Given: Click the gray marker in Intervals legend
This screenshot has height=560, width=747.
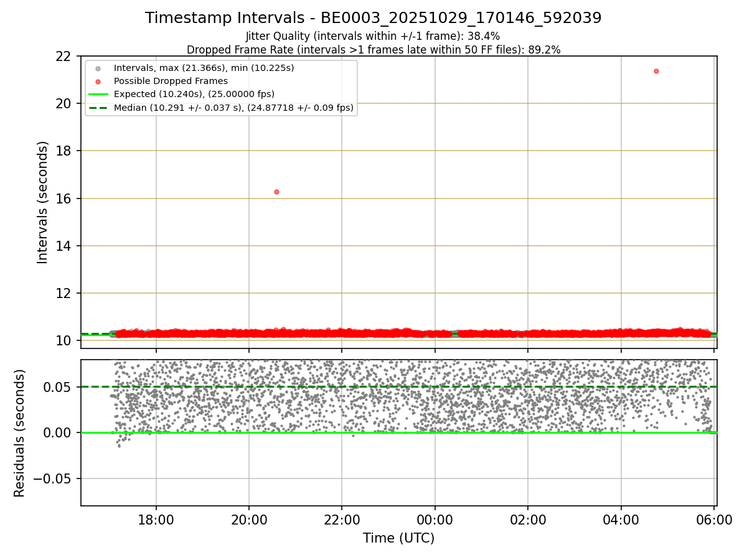Looking at the screenshot, I should (x=98, y=68).
